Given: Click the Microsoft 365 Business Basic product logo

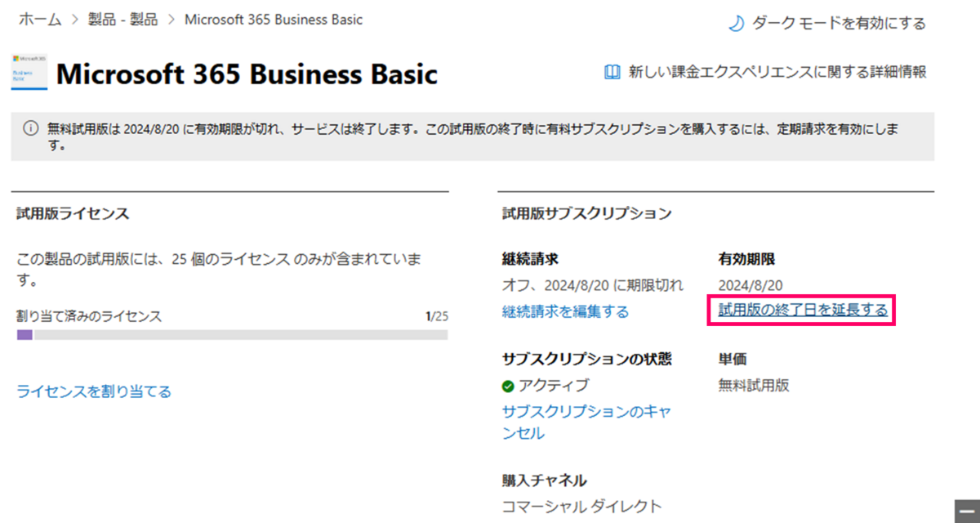Looking at the screenshot, I should pyautogui.click(x=29, y=73).
